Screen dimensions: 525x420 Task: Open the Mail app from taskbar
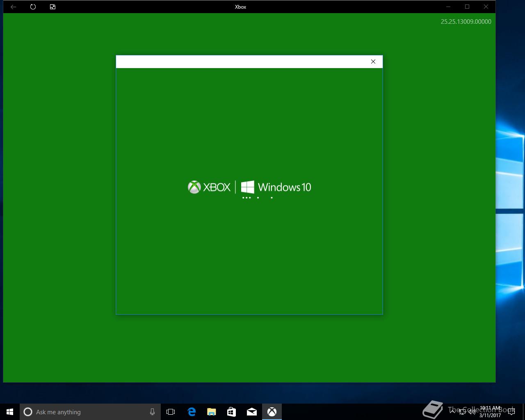click(x=251, y=412)
